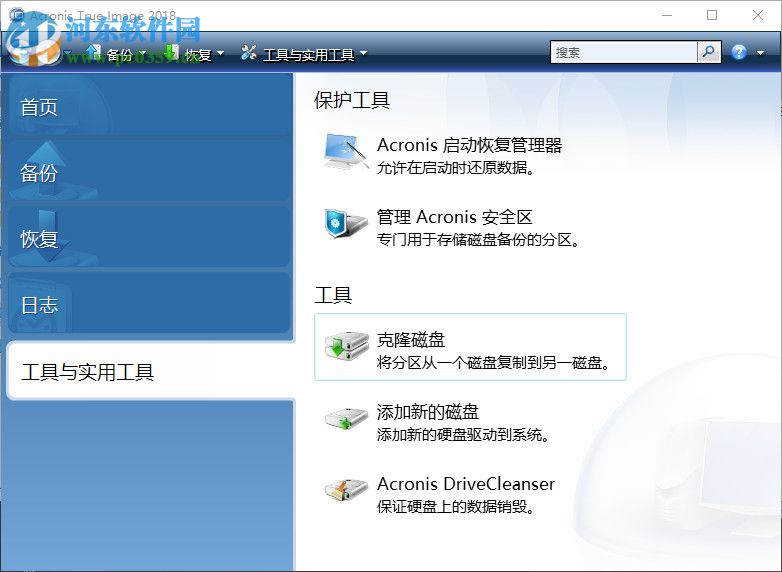This screenshot has width=782, height=572.
Task: Launch 添加新的磁盘 tool
Action: coord(427,412)
